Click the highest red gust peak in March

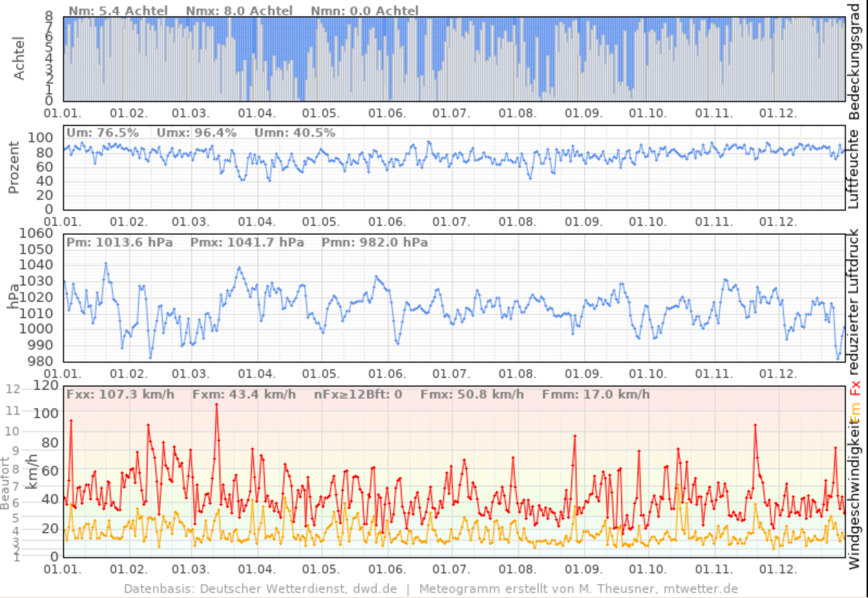pyautogui.click(x=216, y=404)
